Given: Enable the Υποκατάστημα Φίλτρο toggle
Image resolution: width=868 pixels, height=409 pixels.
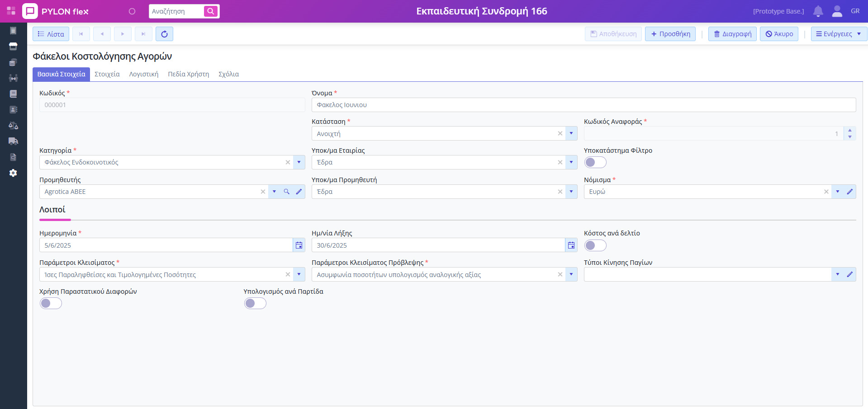Looking at the screenshot, I should pos(595,162).
